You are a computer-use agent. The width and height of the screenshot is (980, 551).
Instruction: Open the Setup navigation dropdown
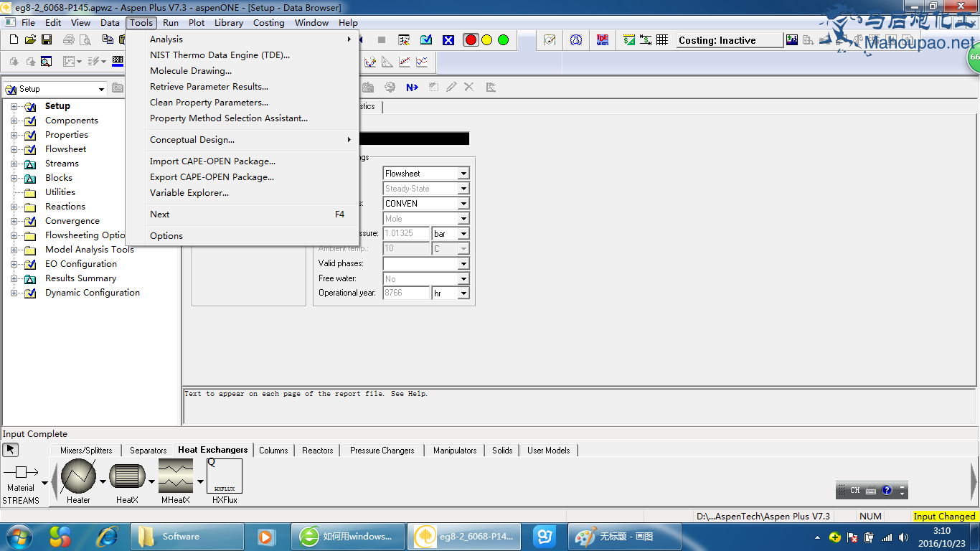click(x=100, y=89)
